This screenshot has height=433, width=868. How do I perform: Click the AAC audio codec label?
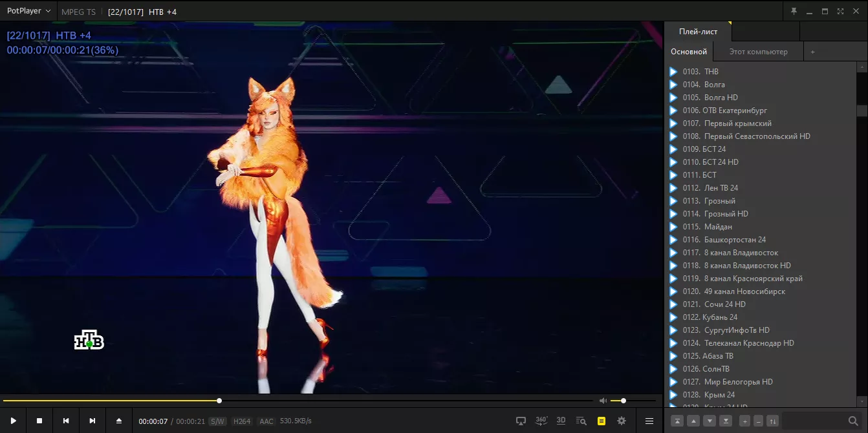pos(266,421)
